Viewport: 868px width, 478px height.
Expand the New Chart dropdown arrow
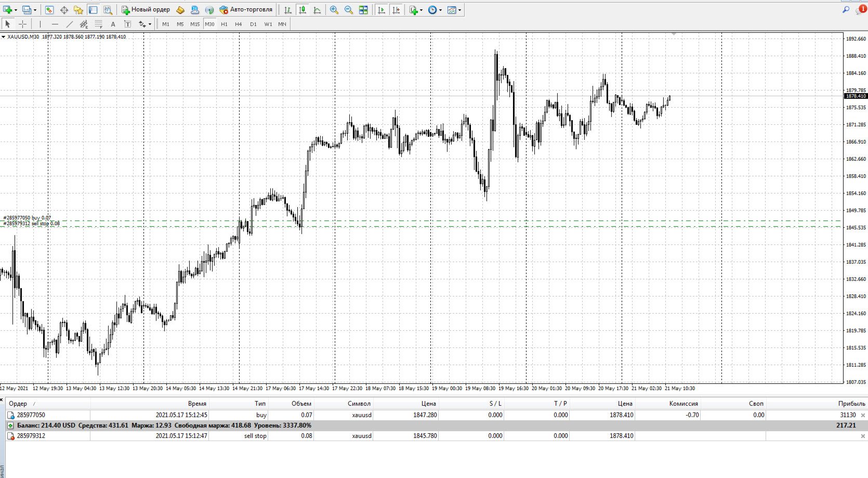(16, 10)
